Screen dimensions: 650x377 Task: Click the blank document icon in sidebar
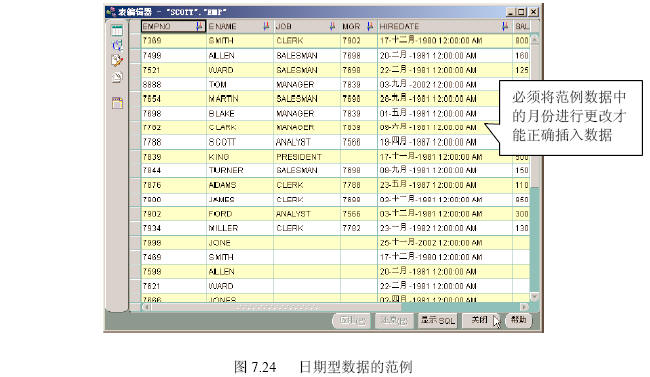(117, 77)
